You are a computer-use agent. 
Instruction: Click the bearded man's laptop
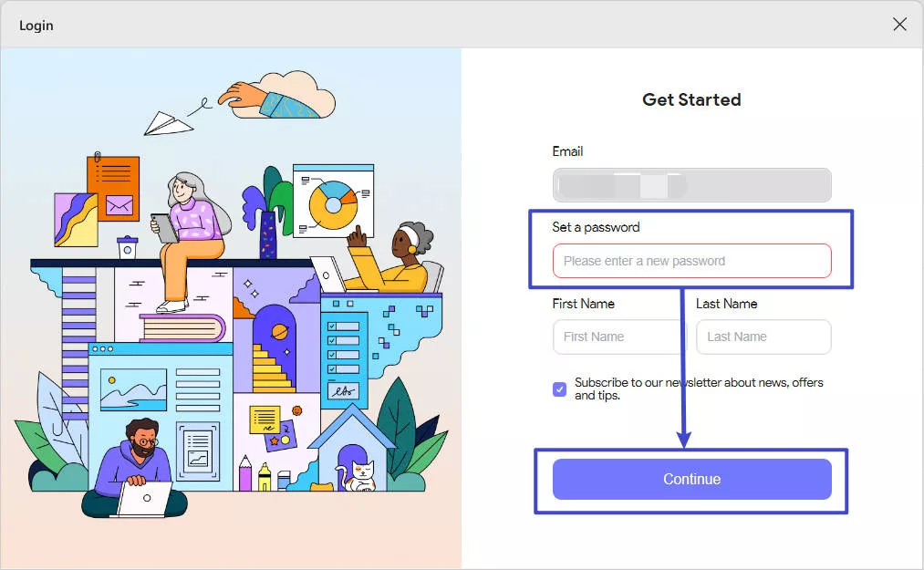coord(144,499)
